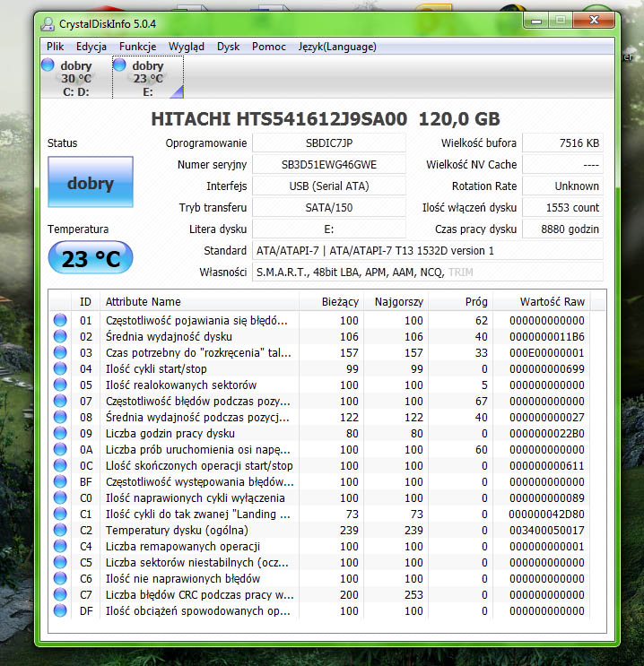Click raw value 003400050017
Image resolution: width=644 pixels, height=666 pixels.
point(546,530)
